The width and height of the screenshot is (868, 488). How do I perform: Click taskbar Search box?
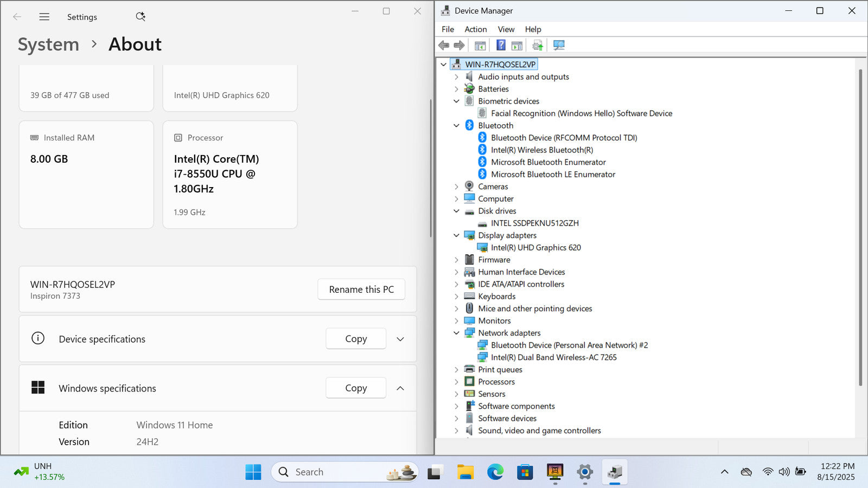pos(345,472)
